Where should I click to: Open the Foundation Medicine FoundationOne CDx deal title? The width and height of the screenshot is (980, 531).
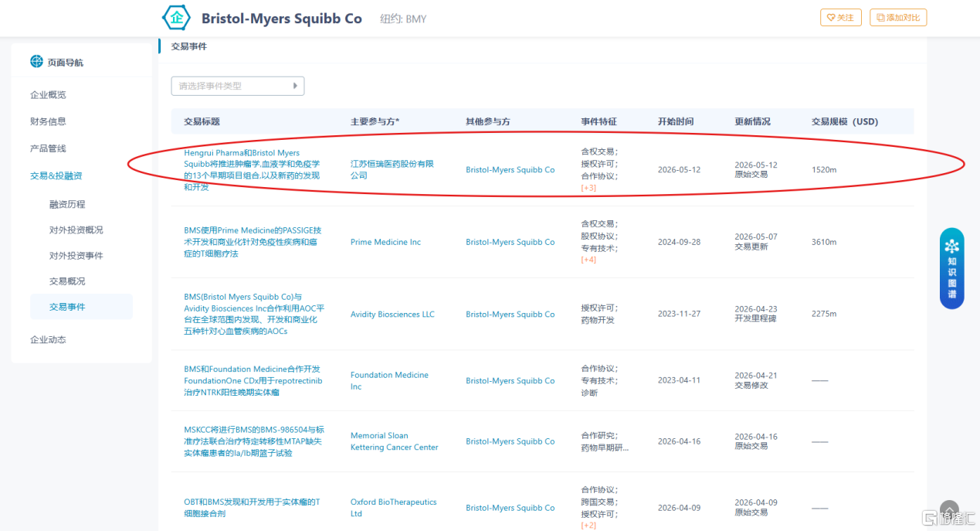253,381
